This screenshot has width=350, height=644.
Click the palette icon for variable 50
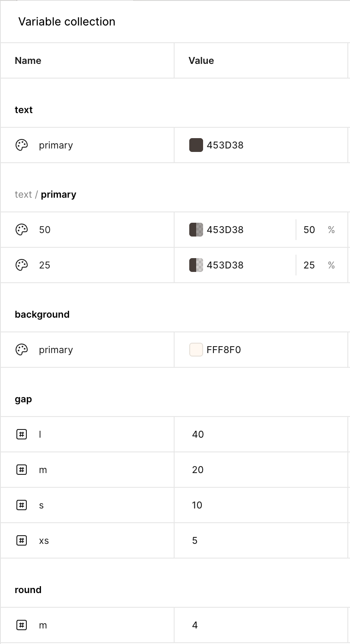point(22,230)
